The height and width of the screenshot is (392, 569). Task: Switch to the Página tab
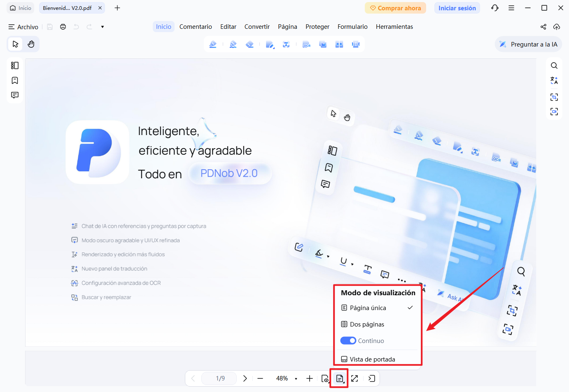(x=287, y=27)
